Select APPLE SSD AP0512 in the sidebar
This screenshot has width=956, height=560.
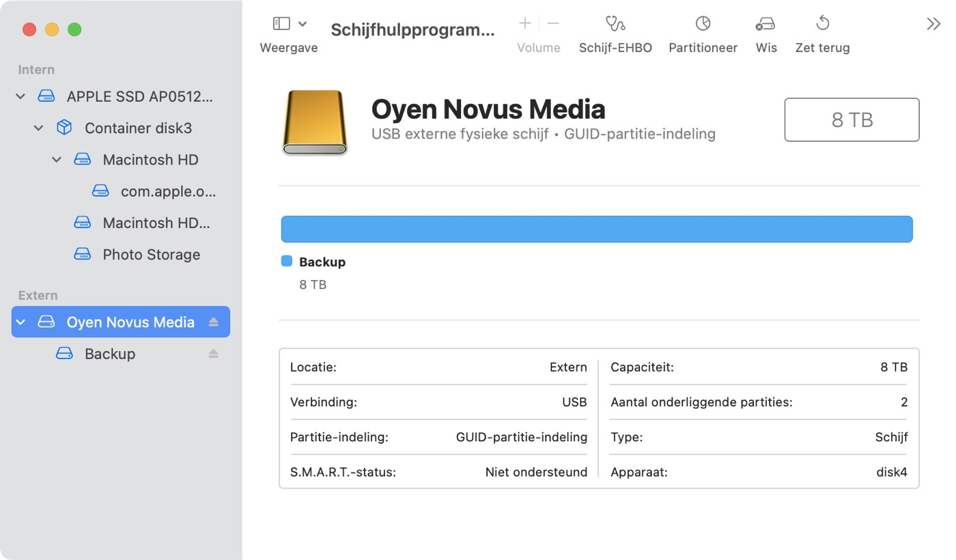pos(140,97)
